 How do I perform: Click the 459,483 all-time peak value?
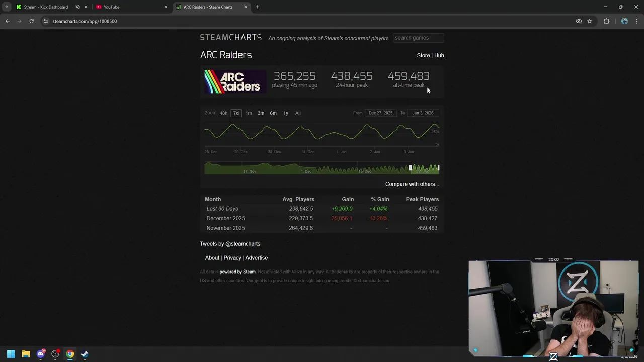click(x=409, y=76)
